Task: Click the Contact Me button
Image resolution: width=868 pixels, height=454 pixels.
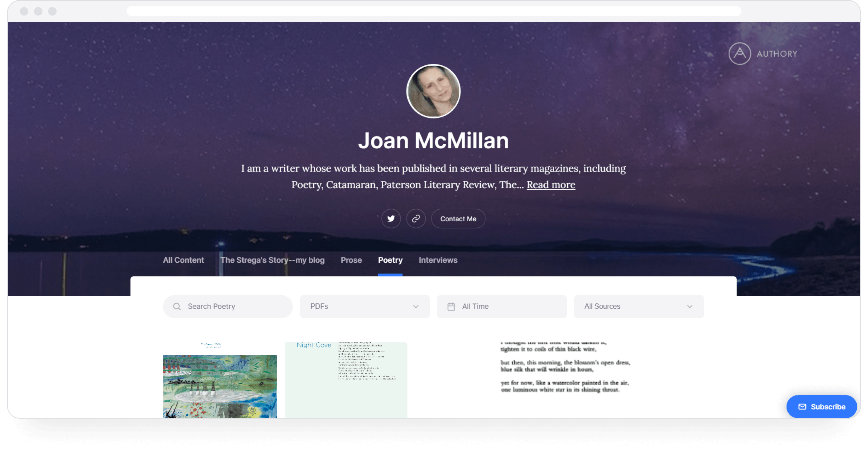Action: [458, 219]
